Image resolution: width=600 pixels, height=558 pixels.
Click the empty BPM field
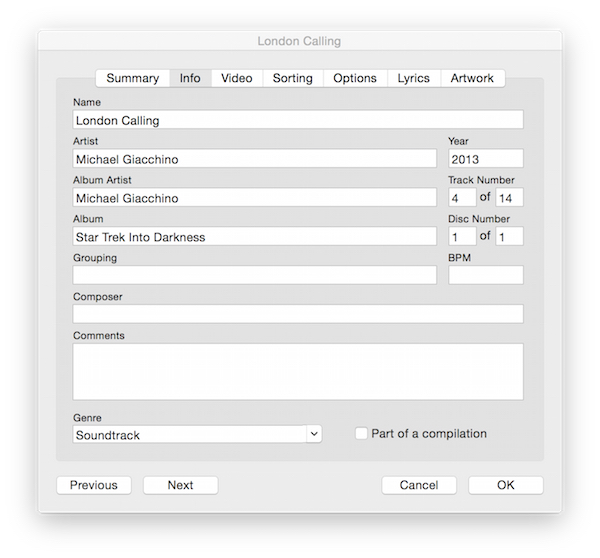click(x=486, y=275)
